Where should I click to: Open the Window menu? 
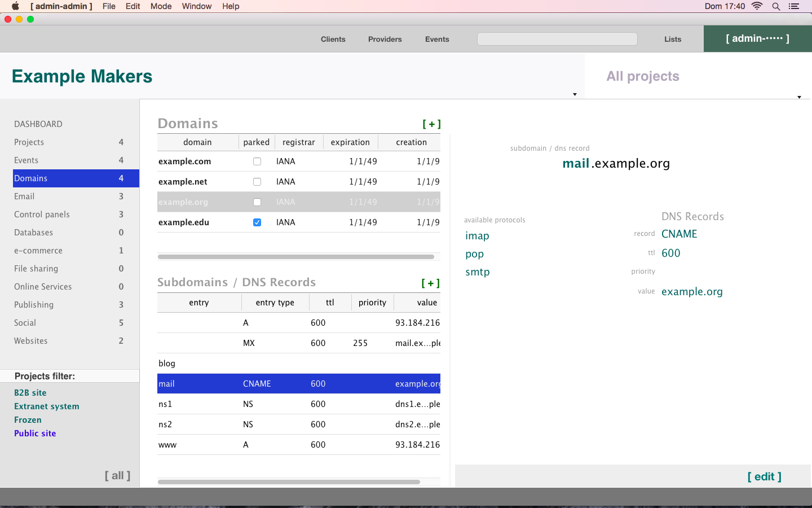point(197,6)
